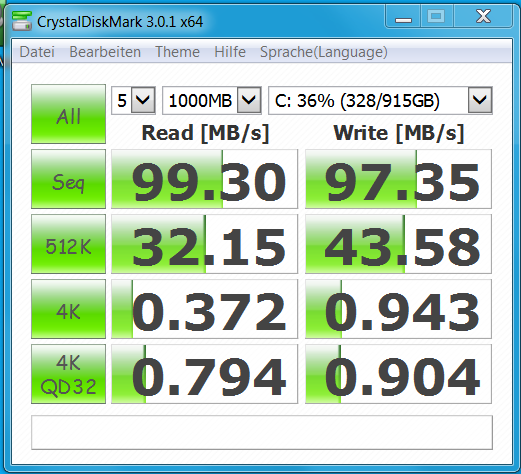Screen dimensions: 521x474
Task: Open the drive selection dropdown for C:
Action: click(380, 100)
